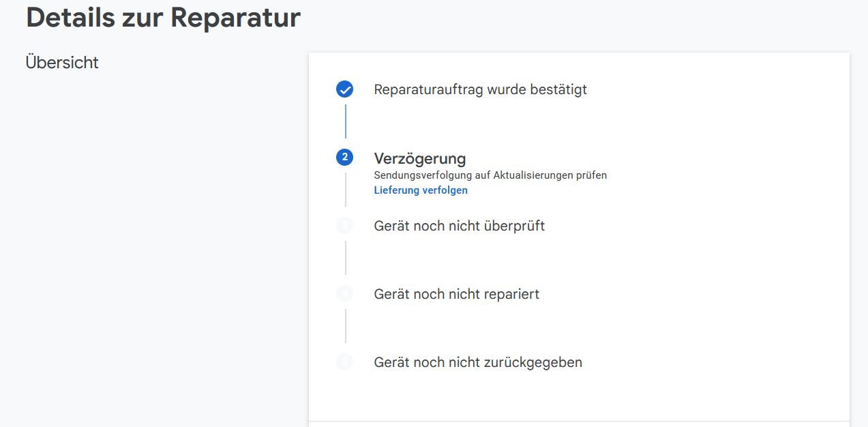The height and width of the screenshot is (427, 868).
Task: Click the blue checkmark step icon
Action: point(344,89)
